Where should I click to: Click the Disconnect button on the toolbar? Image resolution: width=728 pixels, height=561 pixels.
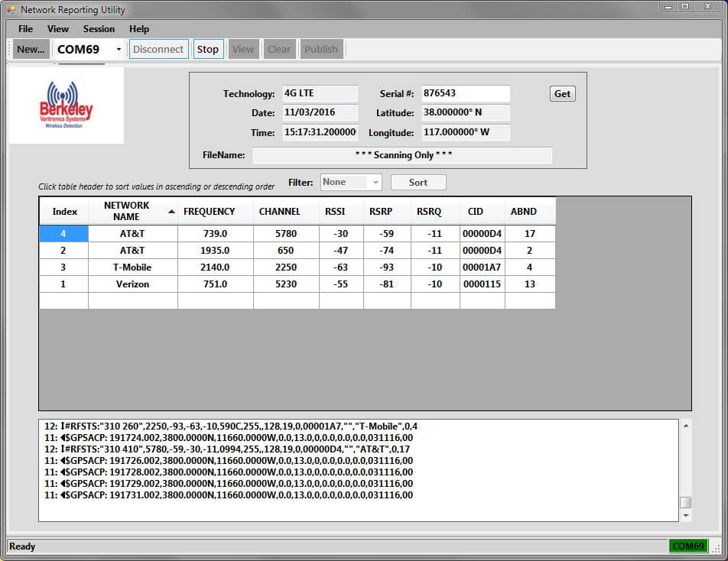click(x=158, y=48)
